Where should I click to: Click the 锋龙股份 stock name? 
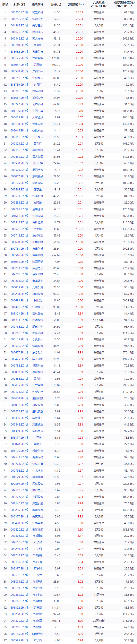[37, 196]
